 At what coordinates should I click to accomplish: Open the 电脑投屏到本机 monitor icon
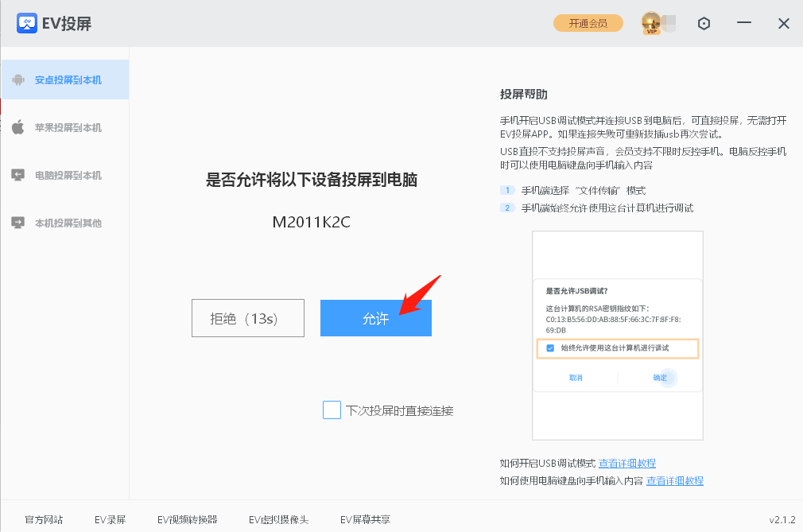17,175
